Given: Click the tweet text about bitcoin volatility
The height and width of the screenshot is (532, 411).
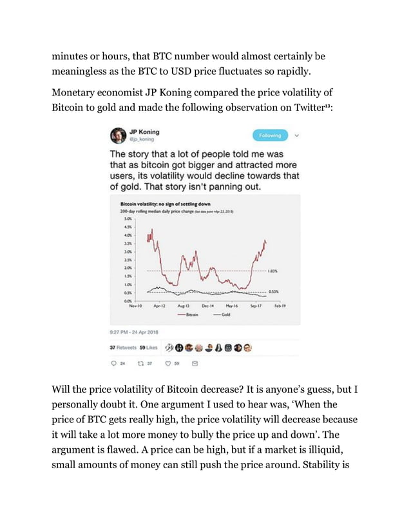Looking at the screenshot, I should tap(205, 170).
